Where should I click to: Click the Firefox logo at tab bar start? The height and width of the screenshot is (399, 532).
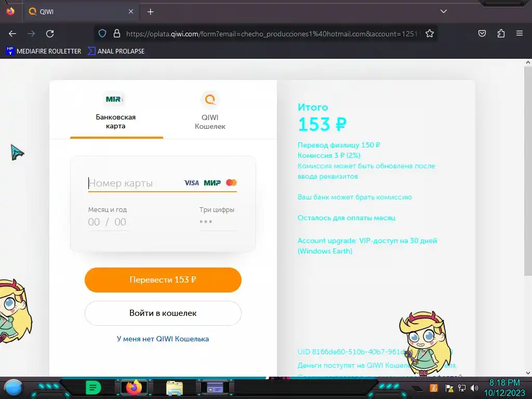[x=10, y=11]
